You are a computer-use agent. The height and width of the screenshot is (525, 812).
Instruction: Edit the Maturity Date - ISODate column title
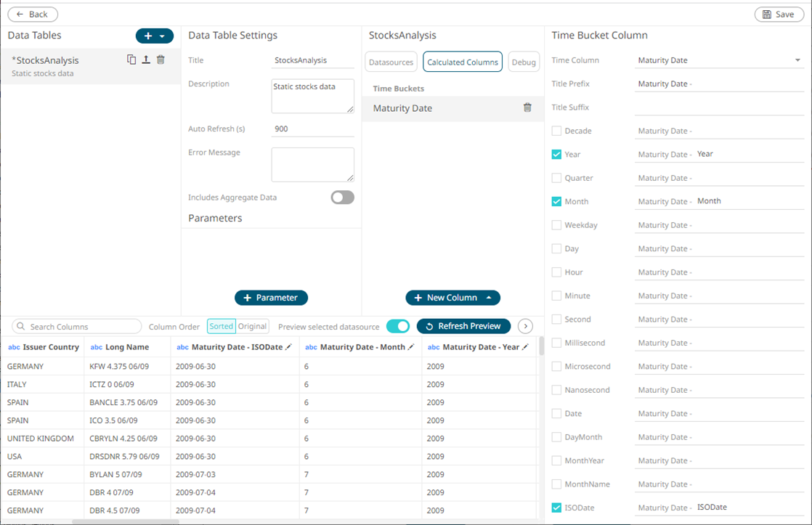point(288,347)
